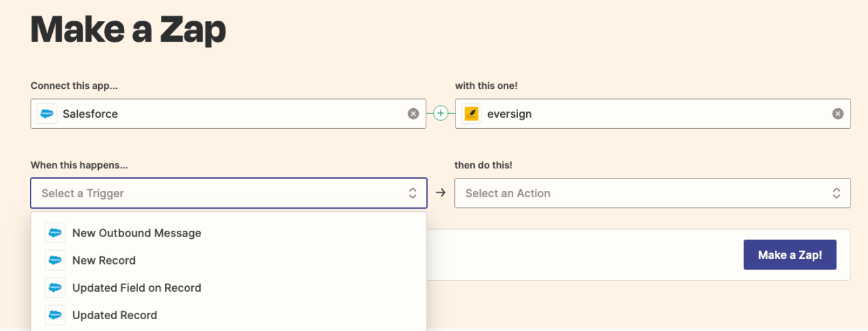Open the Select an Action dropdown
The image size is (868, 331).
tap(652, 193)
